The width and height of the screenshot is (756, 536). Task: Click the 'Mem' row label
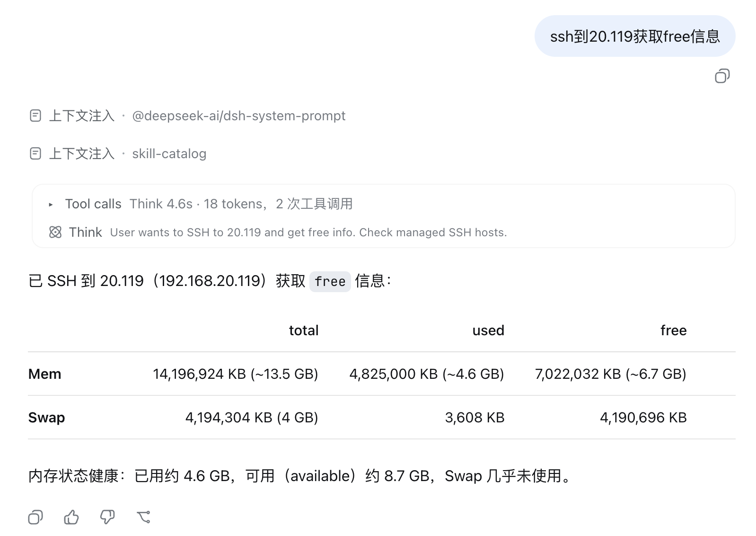(45, 374)
